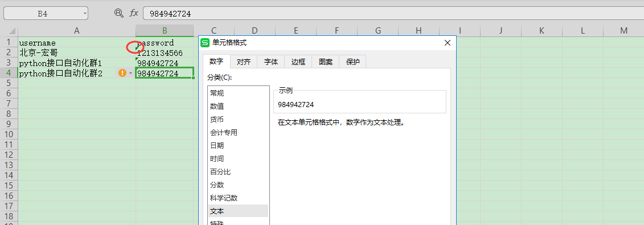644x225 pixels.
Task: Click cell containing python接口自动化群2
Action: [x=77, y=73]
